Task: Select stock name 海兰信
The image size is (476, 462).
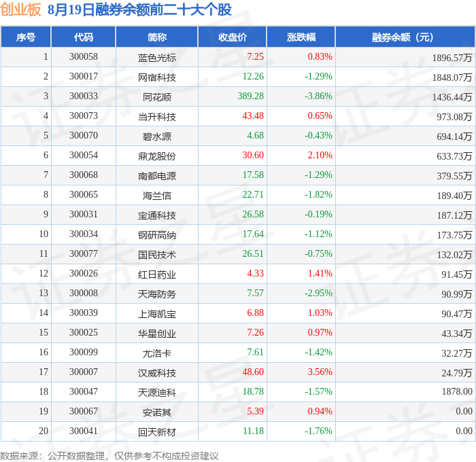Action: (157, 196)
